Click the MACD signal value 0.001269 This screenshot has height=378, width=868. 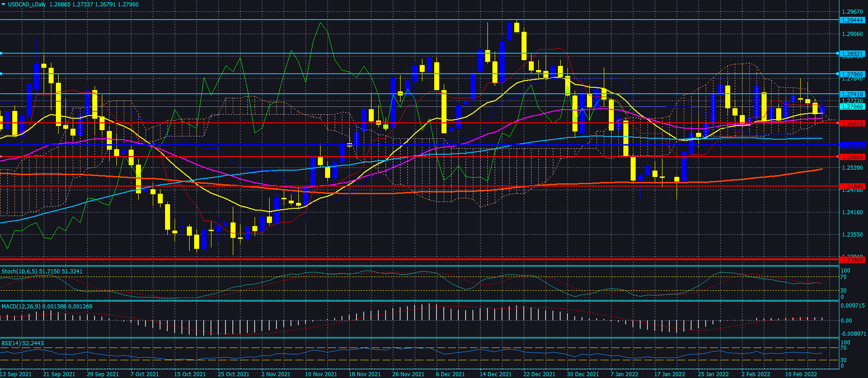point(80,307)
